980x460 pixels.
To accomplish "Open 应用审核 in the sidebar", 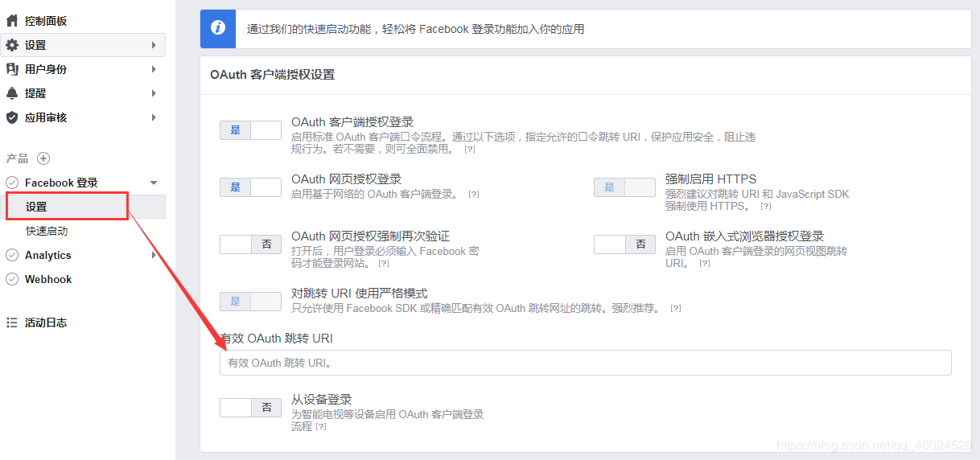I will click(46, 117).
